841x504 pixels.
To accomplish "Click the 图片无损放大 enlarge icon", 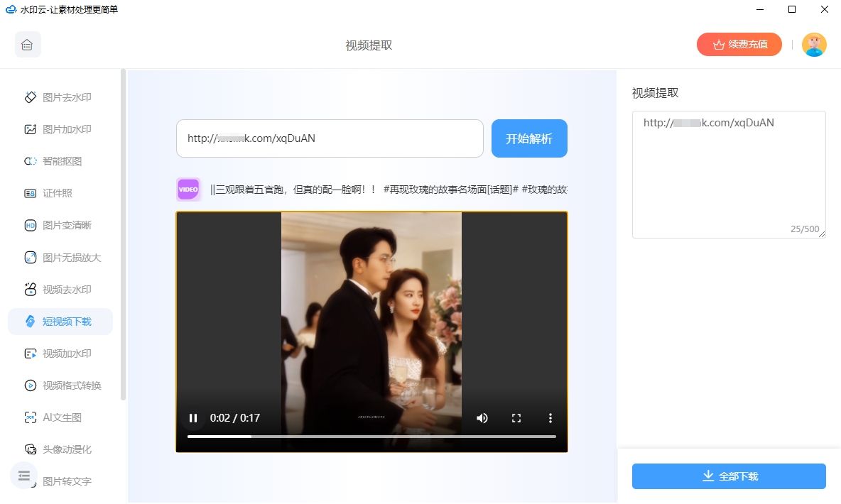I will click(31, 258).
